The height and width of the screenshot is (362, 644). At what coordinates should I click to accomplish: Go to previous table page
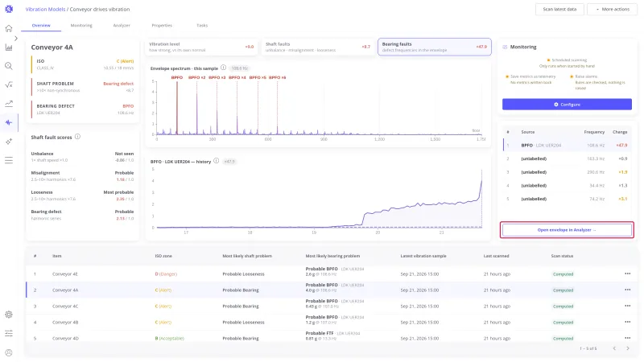(x=614, y=348)
